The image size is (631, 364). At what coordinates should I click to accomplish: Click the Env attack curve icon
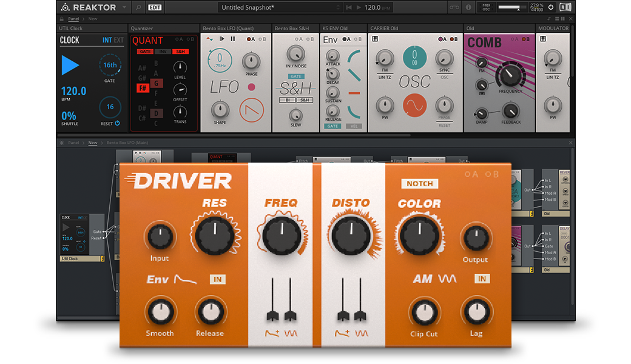354,56
